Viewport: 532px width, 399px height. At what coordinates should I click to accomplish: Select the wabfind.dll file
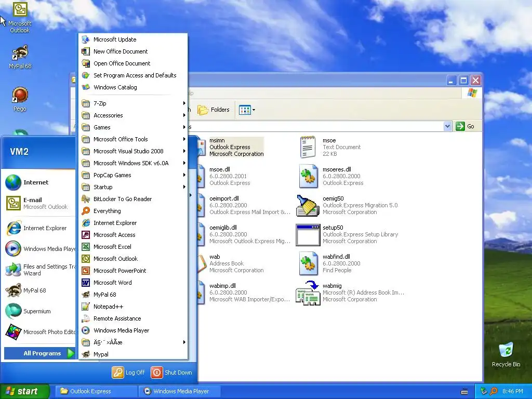point(330,263)
